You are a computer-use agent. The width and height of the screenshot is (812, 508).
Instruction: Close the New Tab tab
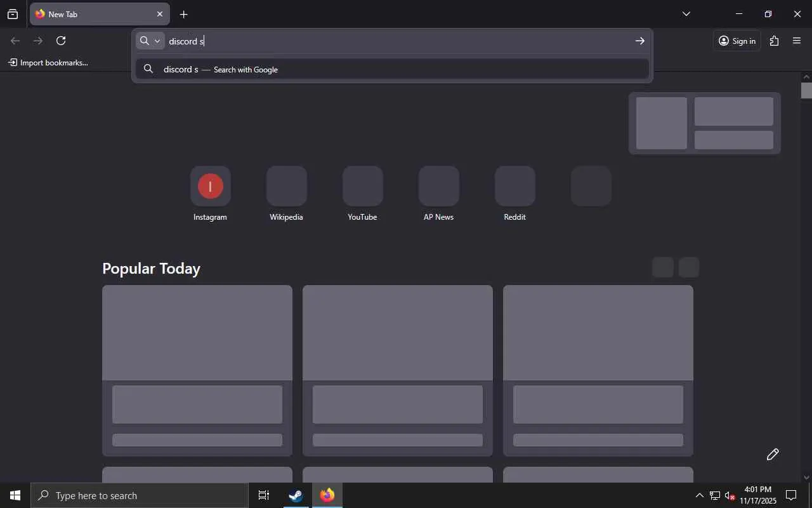coord(160,14)
